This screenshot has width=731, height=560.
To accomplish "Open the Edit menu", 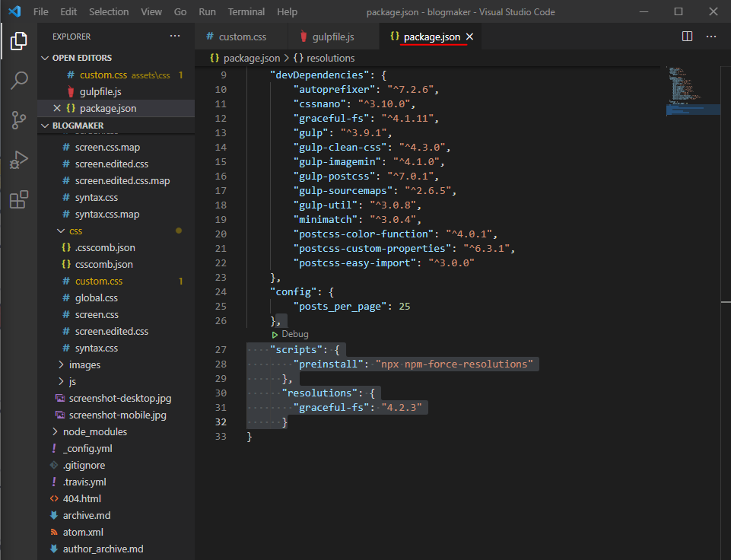I will click(68, 11).
